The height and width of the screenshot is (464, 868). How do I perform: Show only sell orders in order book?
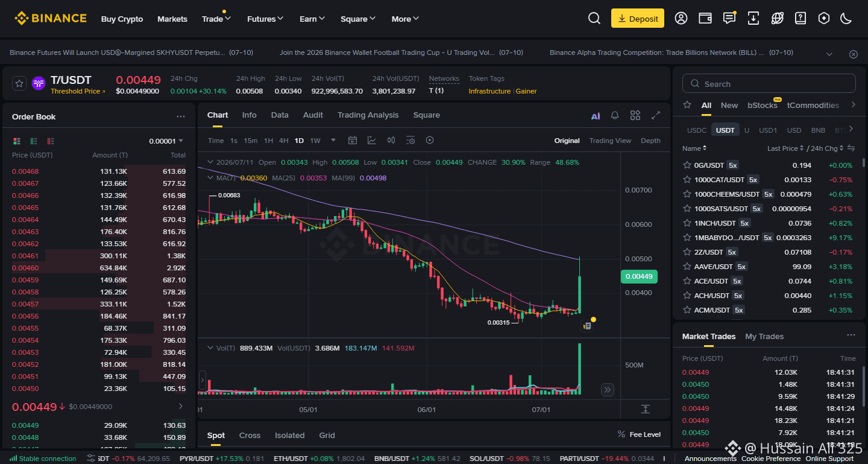pos(51,141)
